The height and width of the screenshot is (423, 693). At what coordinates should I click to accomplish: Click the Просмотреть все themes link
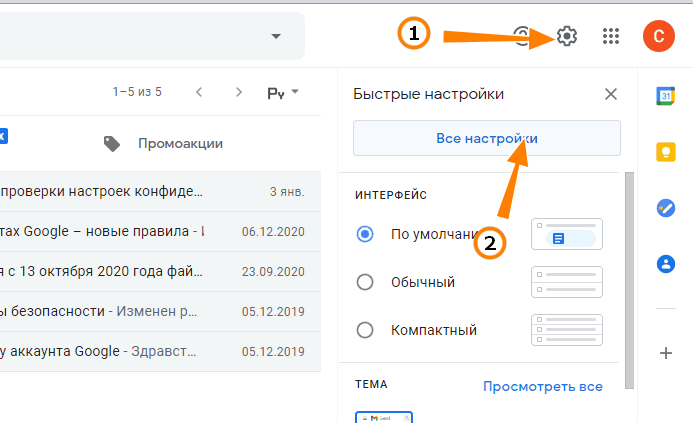pyautogui.click(x=542, y=386)
